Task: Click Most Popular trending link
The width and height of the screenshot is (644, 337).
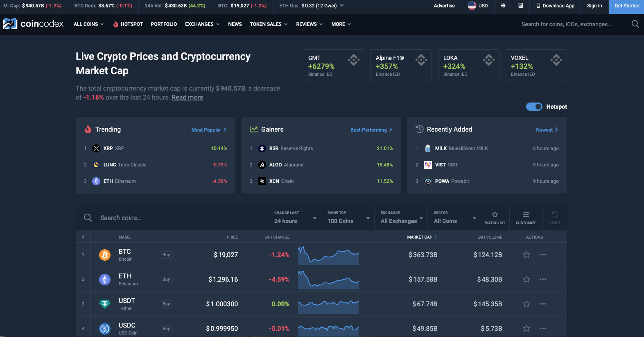Action: coord(209,130)
